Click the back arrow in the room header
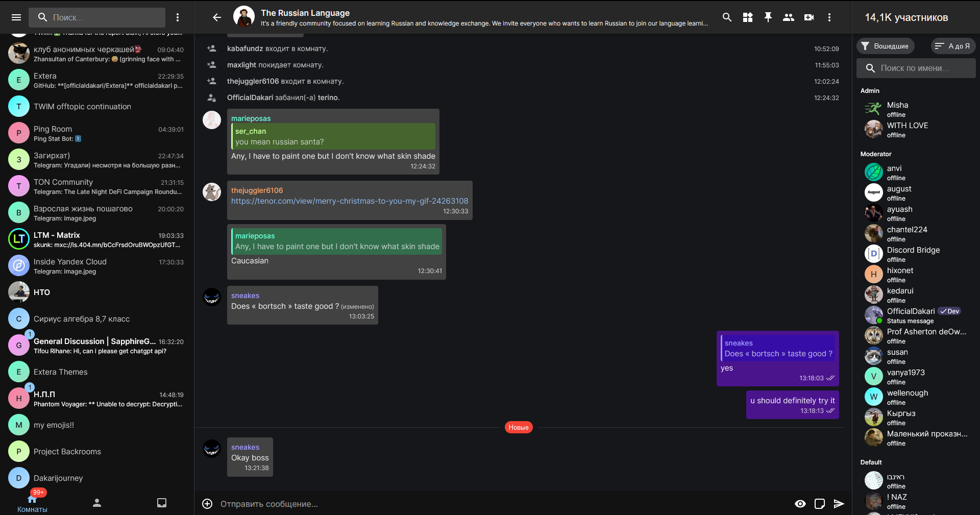The image size is (980, 515). [217, 17]
